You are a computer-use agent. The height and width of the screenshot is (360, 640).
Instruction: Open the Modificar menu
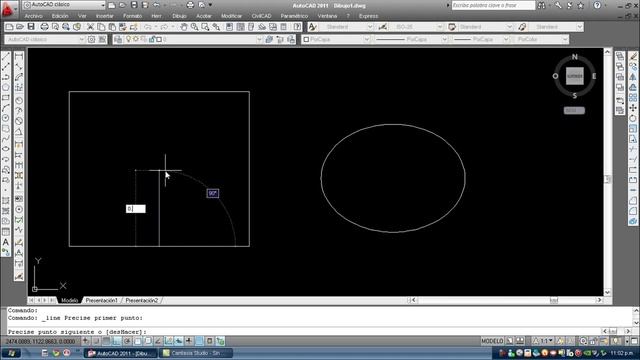pos(231,16)
